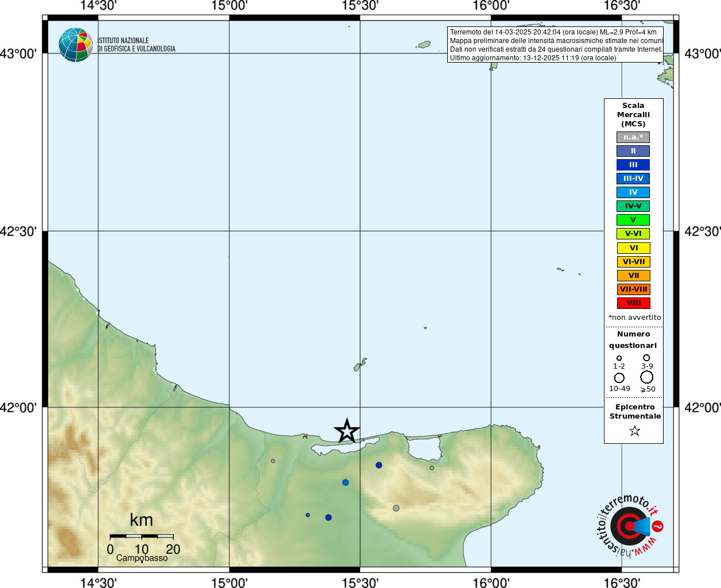This screenshot has height=588, width=721.
Task: Click the top 15°30' longitude label
Action: 360,6
